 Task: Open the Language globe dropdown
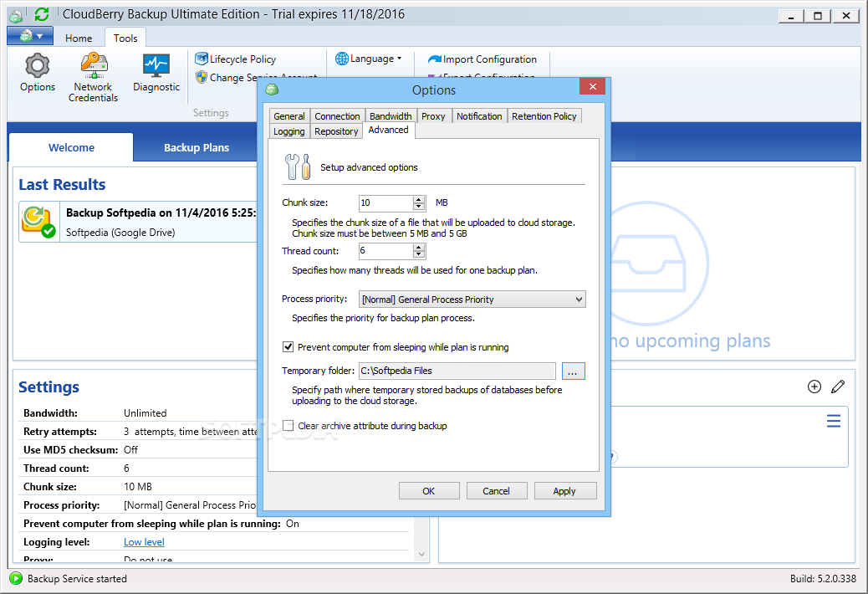click(369, 58)
